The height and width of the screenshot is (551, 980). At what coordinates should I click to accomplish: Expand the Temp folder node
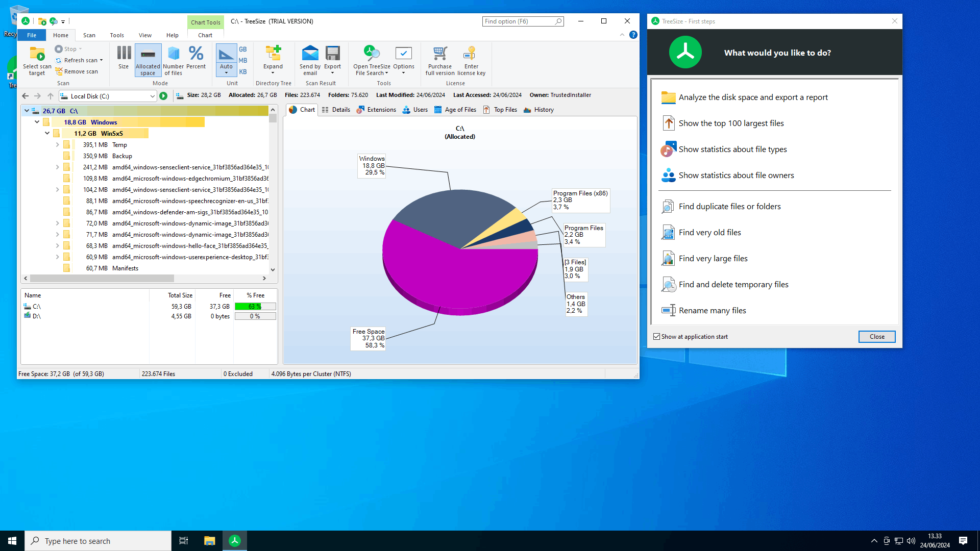57,145
